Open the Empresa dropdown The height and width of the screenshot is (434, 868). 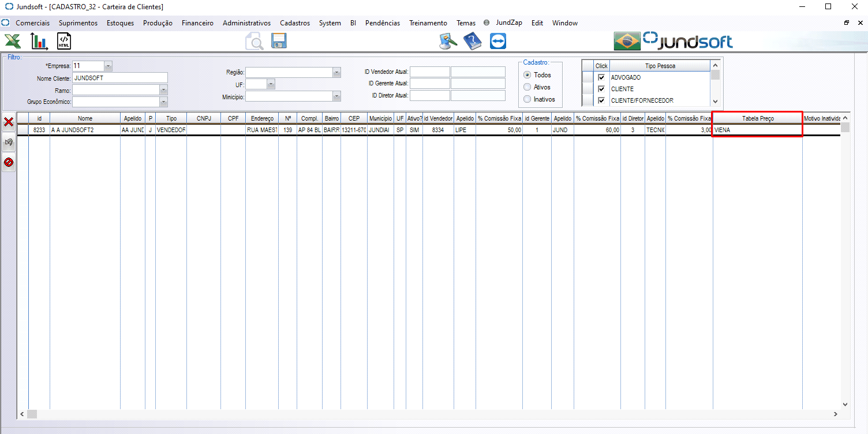(108, 66)
